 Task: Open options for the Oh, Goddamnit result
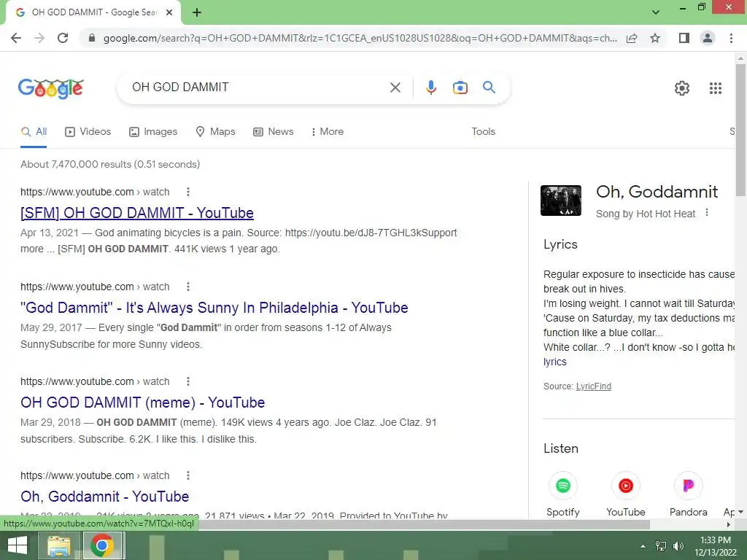point(188,475)
